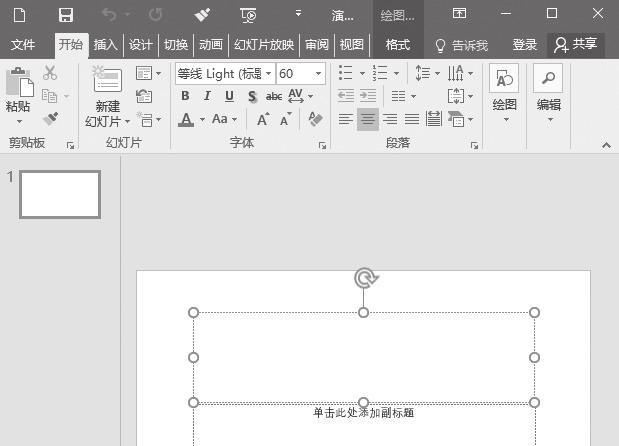Align text left
Viewport: 619px width, 446px height.
(x=345, y=119)
